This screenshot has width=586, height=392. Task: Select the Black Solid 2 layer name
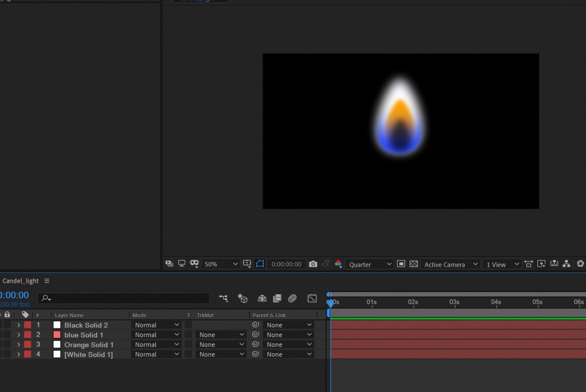(x=86, y=325)
